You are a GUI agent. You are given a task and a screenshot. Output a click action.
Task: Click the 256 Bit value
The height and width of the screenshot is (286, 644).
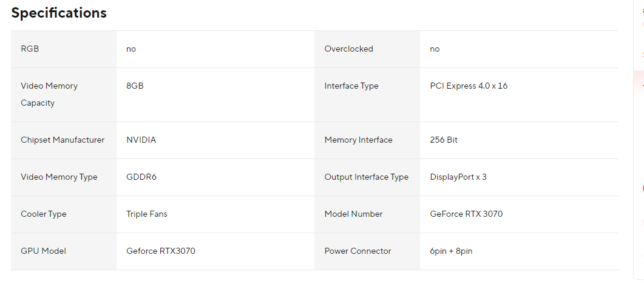tap(444, 140)
